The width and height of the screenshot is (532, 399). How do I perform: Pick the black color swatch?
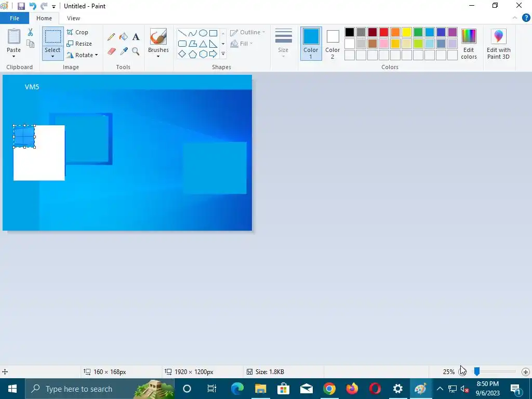point(350,32)
